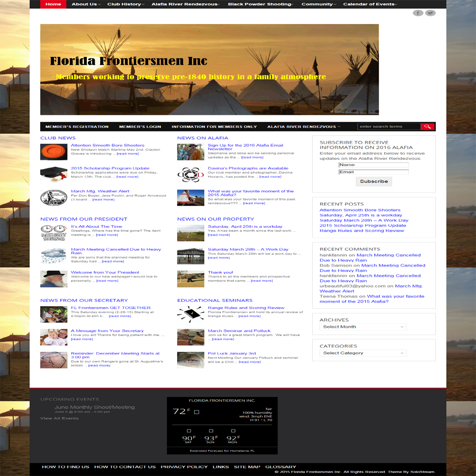Open June Monthly Shoot/Meeting event
Viewport: 476px width, 476px height.
(94, 407)
